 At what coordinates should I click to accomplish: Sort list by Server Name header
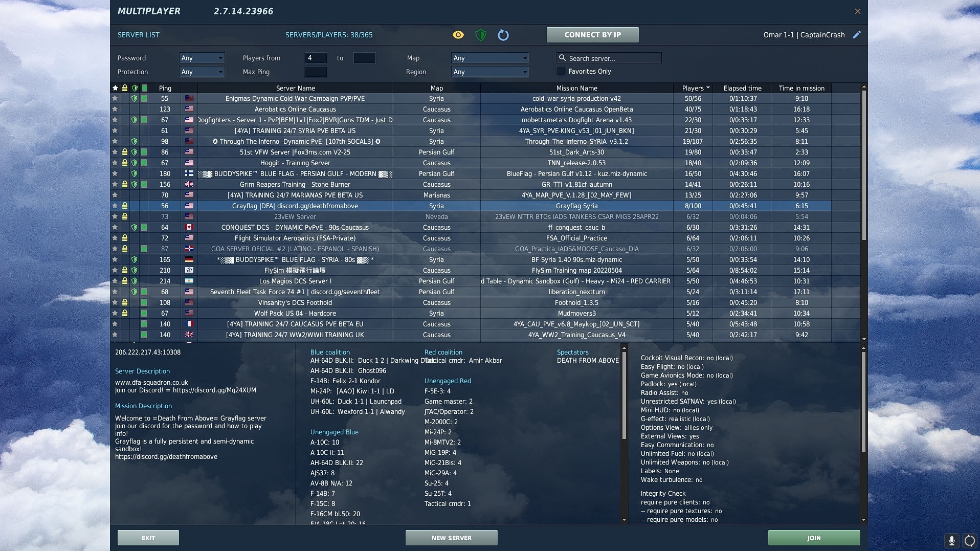pyautogui.click(x=295, y=88)
